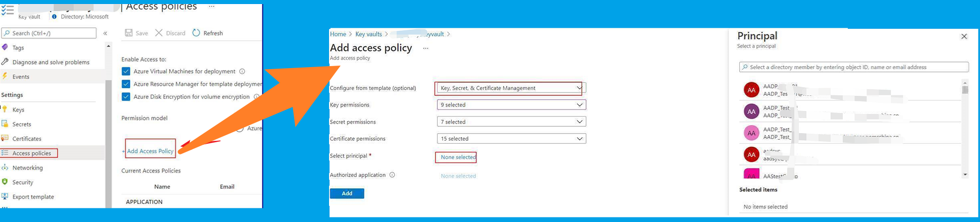Refresh the access policies list
The width and height of the screenshot is (980, 222).
click(196, 33)
